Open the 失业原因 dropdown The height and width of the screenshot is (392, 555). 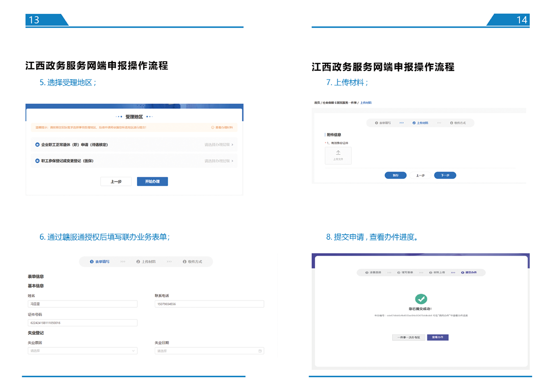tap(82, 351)
